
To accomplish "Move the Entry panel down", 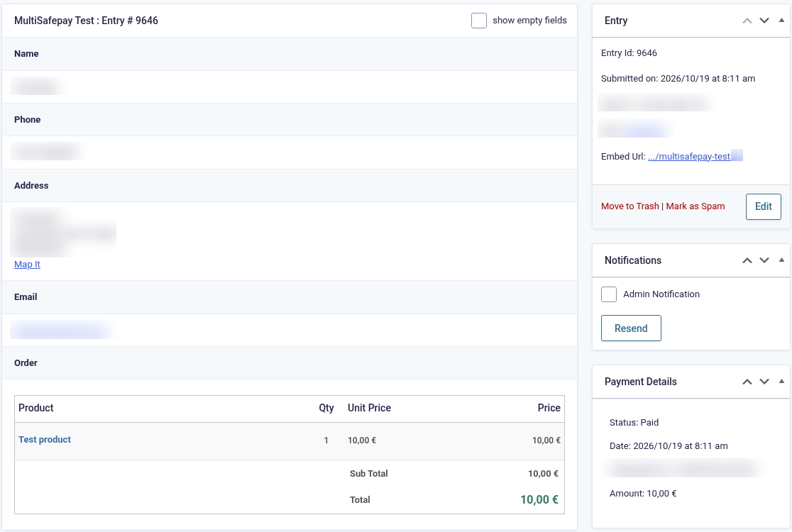I will (764, 21).
